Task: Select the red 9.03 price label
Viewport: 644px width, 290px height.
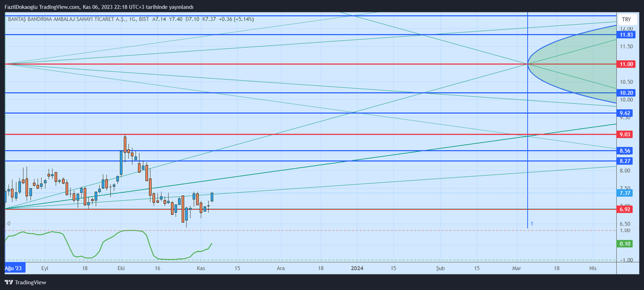Action: [x=624, y=134]
